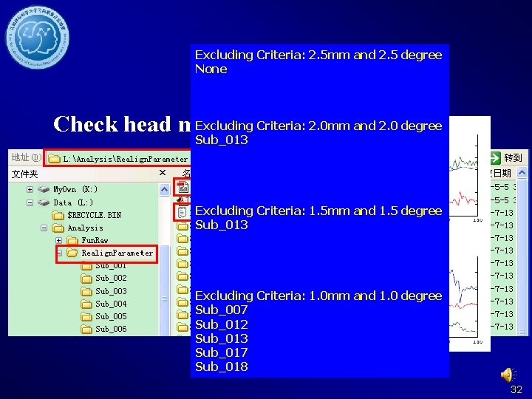Click the slide number 32
532x399 pixels.
pyautogui.click(x=516, y=389)
